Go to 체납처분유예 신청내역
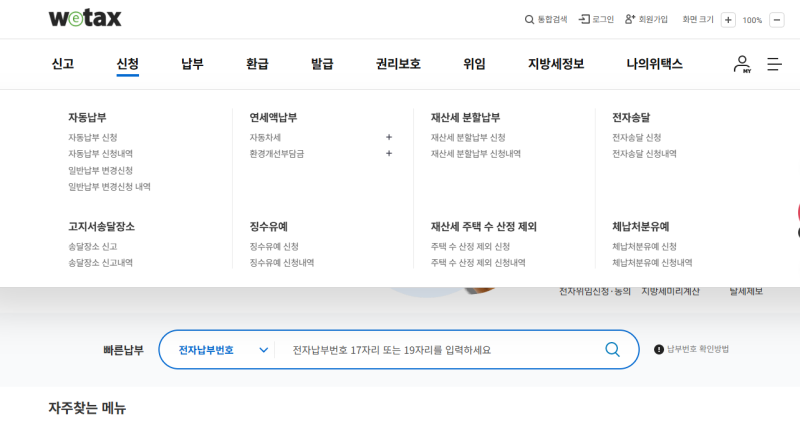Image resolution: width=800 pixels, height=423 pixels. (x=652, y=263)
